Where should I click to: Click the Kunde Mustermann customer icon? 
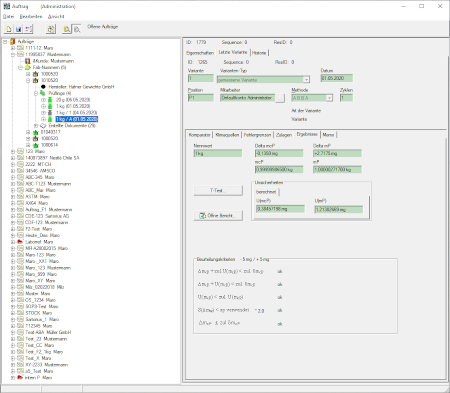(28, 61)
